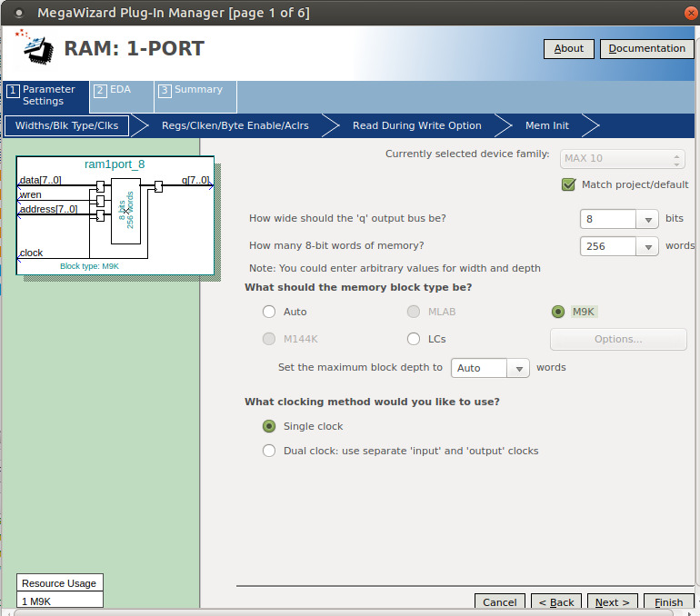Select the M144K memory block type
700x616 pixels.
click(269, 339)
